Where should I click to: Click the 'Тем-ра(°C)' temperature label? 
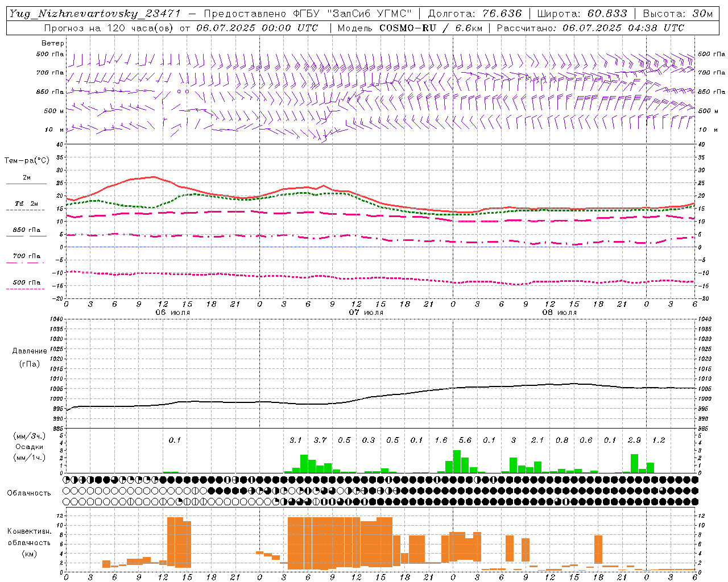click(27, 161)
